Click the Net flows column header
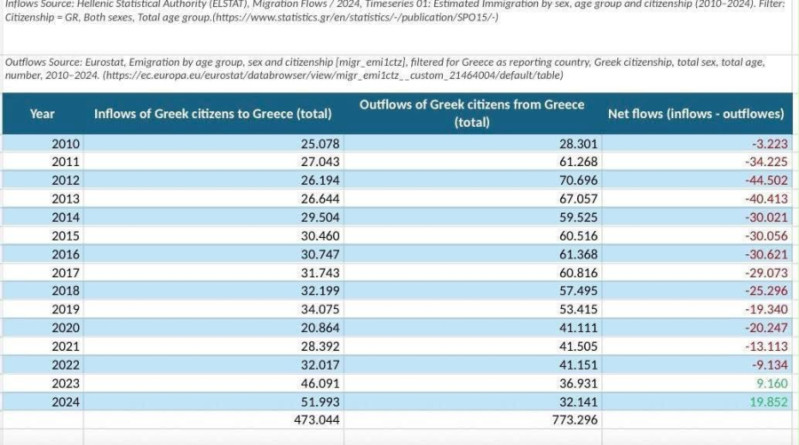The width and height of the screenshot is (799, 445). coord(696,114)
